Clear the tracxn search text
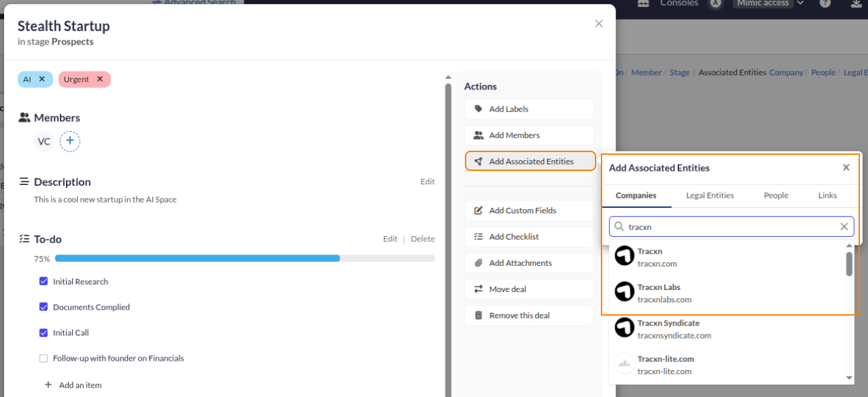This screenshot has height=397, width=868. [x=844, y=227]
